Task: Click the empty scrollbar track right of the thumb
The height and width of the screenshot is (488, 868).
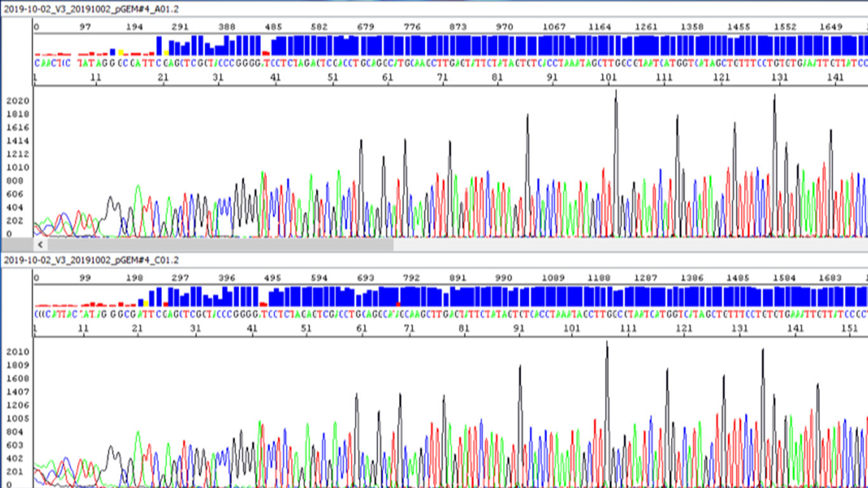Action: [x=629, y=244]
